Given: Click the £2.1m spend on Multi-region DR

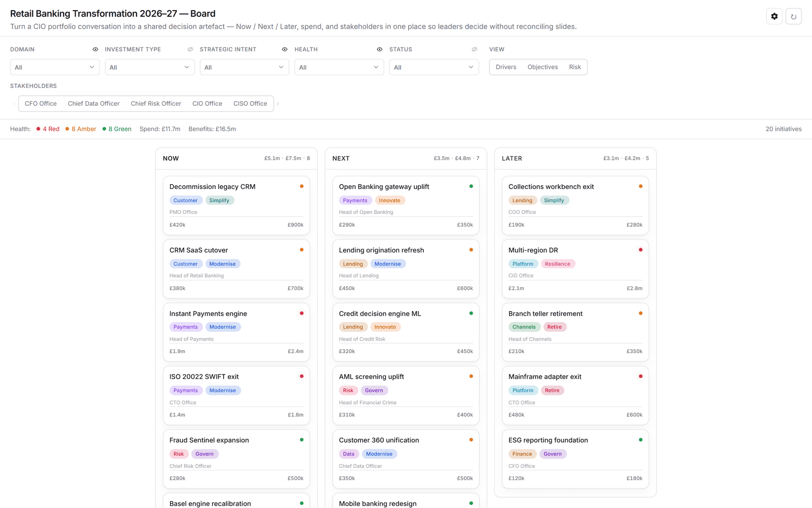Looking at the screenshot, I should pyautogui.click(x=516, y=288).
